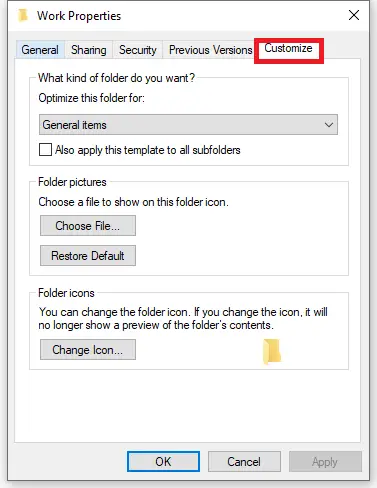Screen dimensions: 377x488
Task: Open the Change Icon dialog
Action: (x=88, y=350)
